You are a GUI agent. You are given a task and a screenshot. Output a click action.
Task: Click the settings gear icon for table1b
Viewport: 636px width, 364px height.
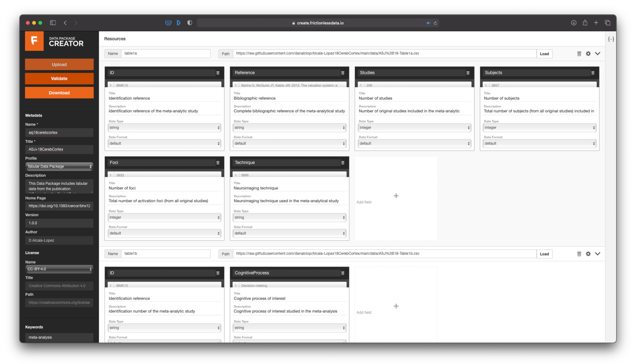pyautogui.click(x=588, y=253)
